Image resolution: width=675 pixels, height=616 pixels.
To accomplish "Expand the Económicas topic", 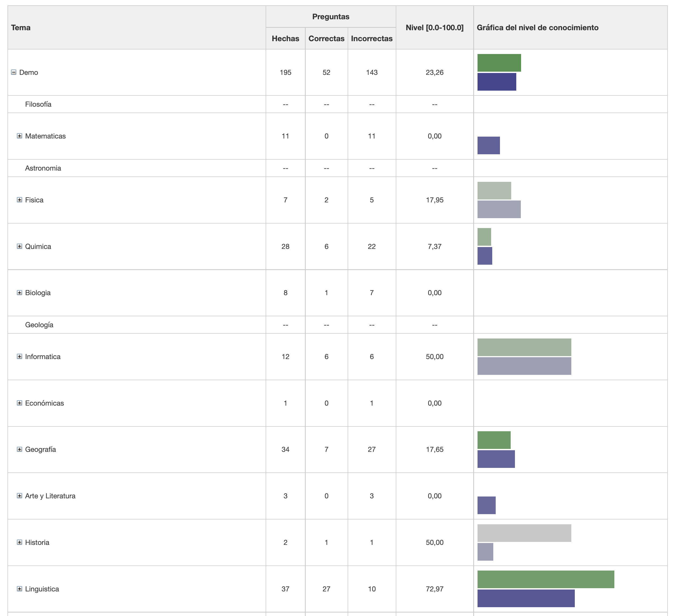I will 20,403.
